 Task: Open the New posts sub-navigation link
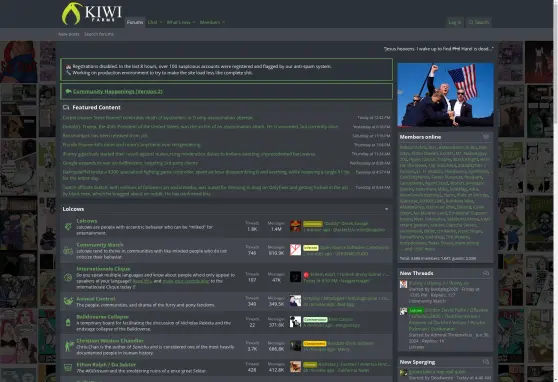coord(69,34)
